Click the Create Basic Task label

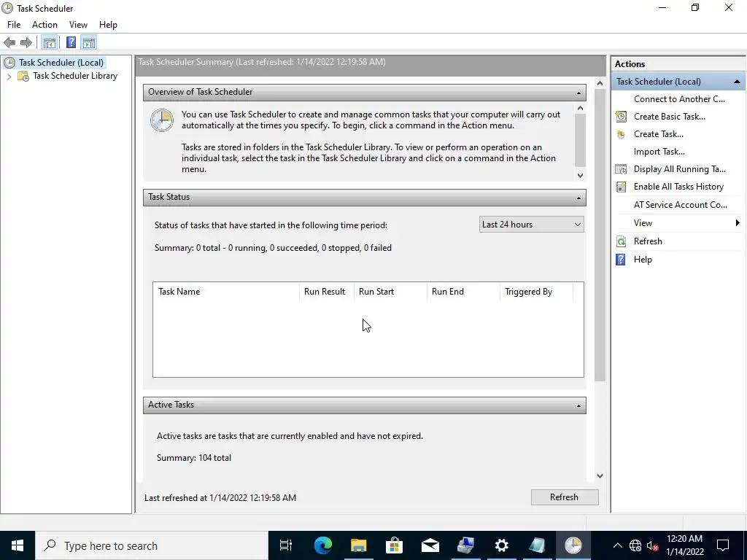coord(670,117)
